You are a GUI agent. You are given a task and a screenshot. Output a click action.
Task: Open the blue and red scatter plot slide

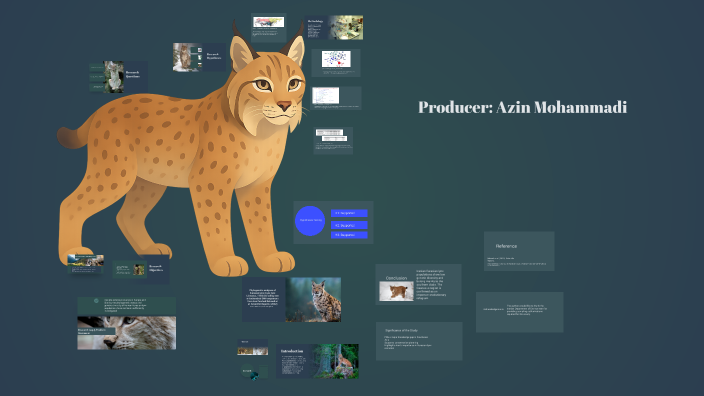tap(336, 63)
